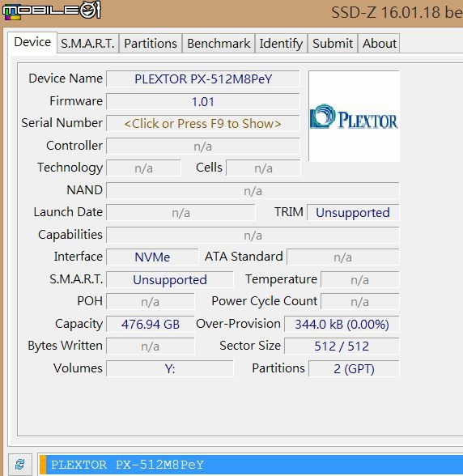463x476 pixels.
Task: Click the Technology n/a field
Action: click(x=143, y=168)
